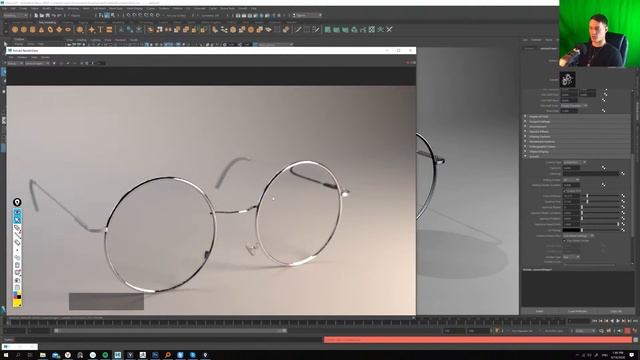Expand the Output Settings section
This screenshot has width=640, height=360.
click(x=577, y=122)
